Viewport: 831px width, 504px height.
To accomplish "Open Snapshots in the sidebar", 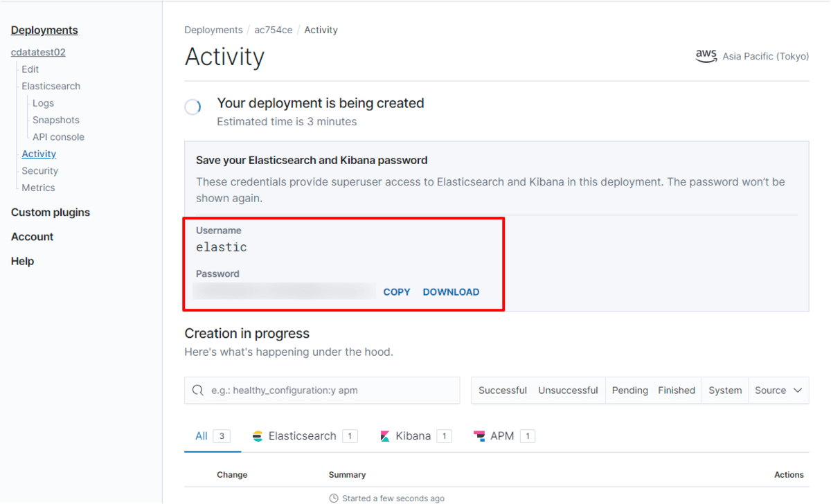I will pos(56,120).
